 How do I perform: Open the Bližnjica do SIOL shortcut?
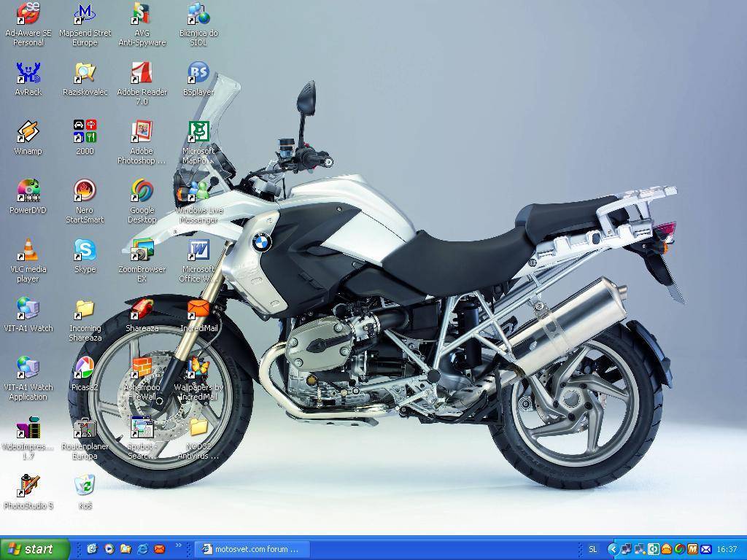pos(198,24)
